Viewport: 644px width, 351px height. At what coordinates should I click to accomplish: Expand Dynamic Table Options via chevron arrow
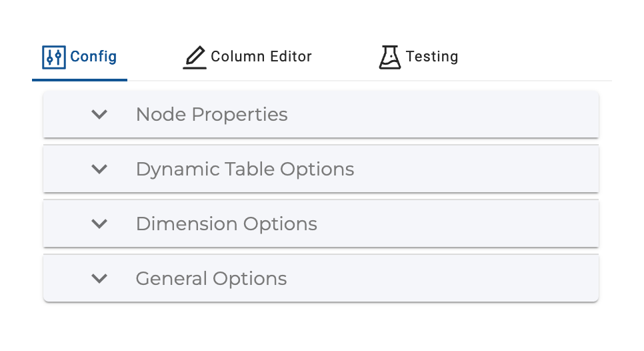coord(99,169)
